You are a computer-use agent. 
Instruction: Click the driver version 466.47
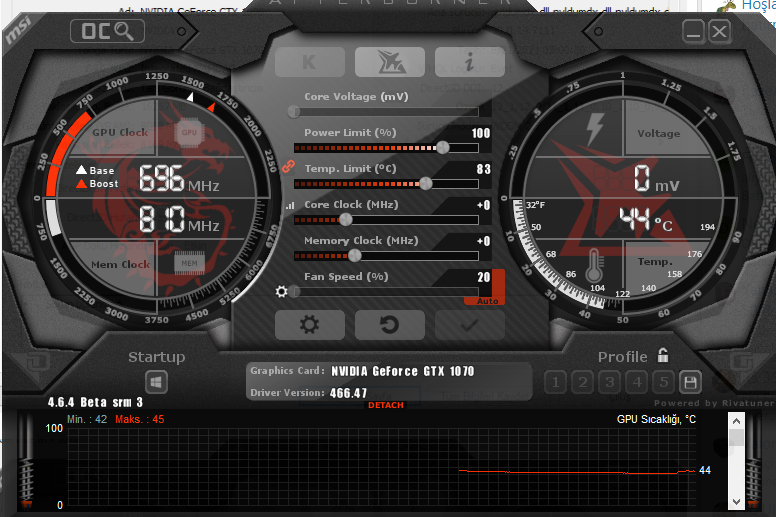[x=348, y=393]
